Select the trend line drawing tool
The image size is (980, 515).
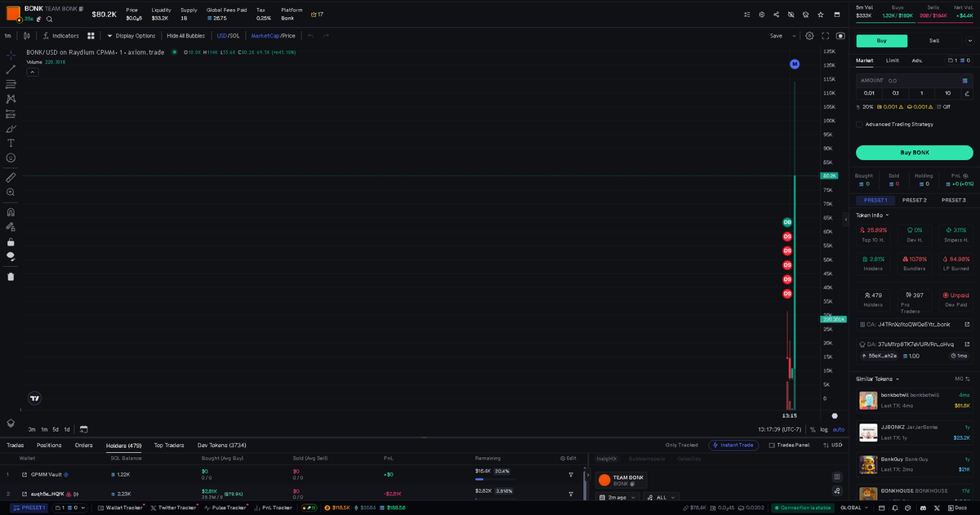(11, 69)
